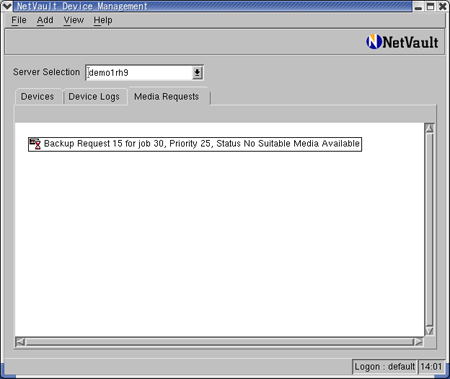450x379 pixels.
Task: Expand the Server Selection dropdown arrow
Action: (197, 73)
